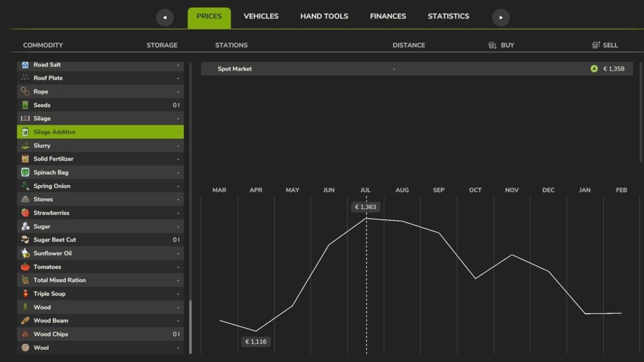The width and height of the screenshot is (644, 362).
Task: Click the solid fertilizer icon in the list
Action: pyautogui.click(x=25, y=158)
